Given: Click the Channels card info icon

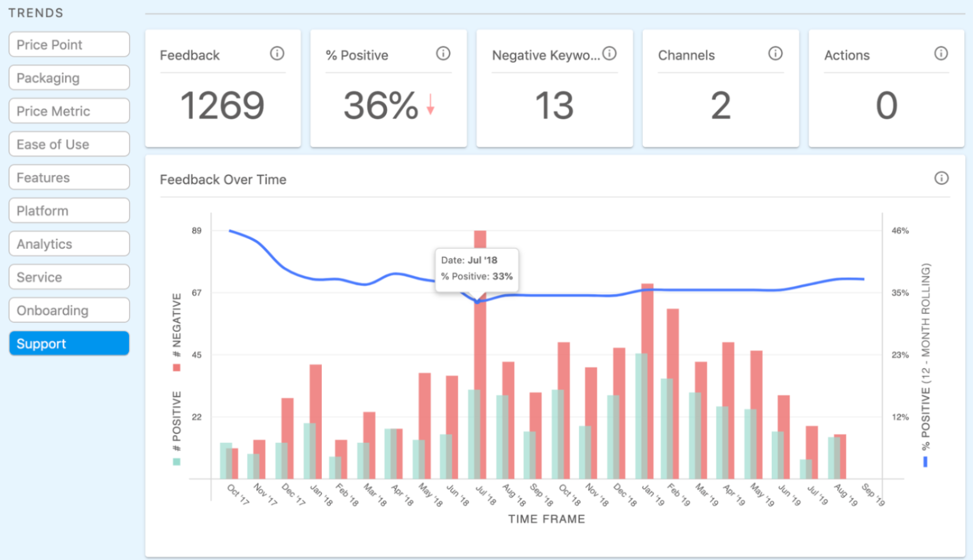Looking at the screenshot, I should [x=775, y=53].
